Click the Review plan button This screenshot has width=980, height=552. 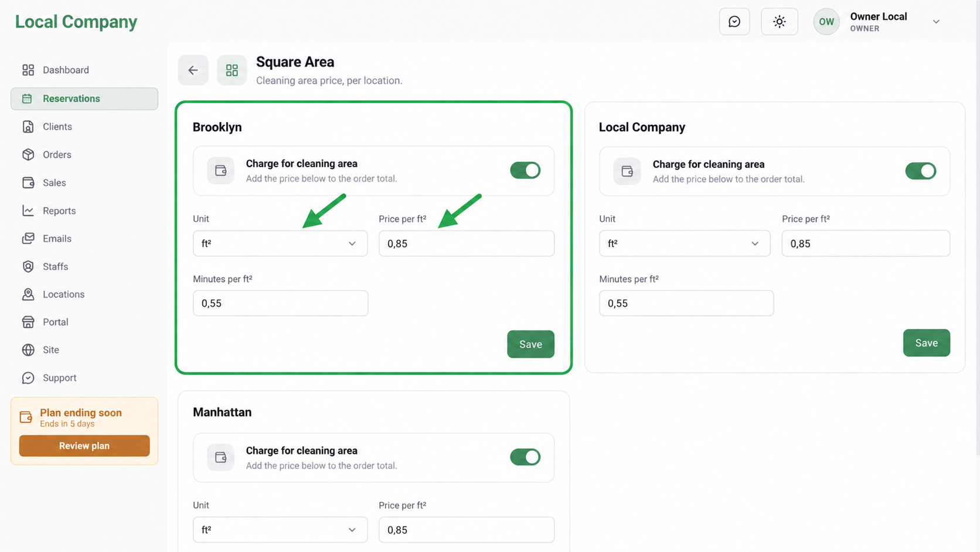tap(84, 446)
